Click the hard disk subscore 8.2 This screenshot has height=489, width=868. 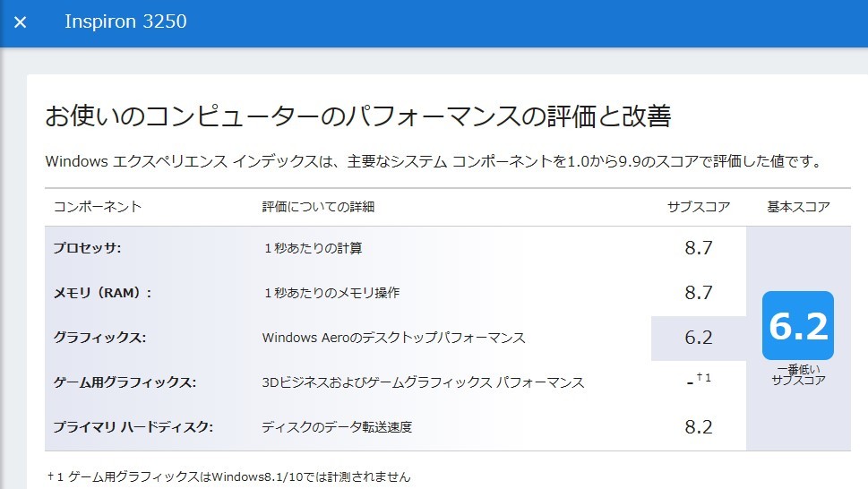(699, 427)
